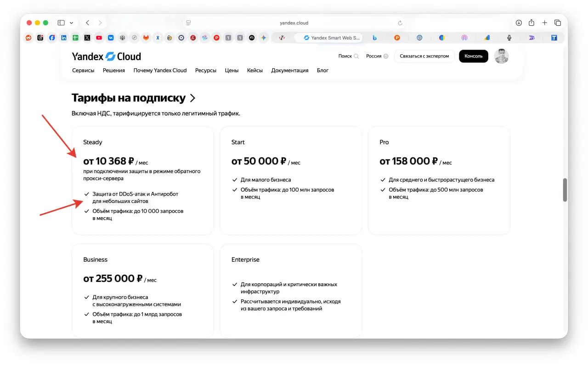Click the Pro plan title
The height and width of the screenshot is (365, 588).
384,142
